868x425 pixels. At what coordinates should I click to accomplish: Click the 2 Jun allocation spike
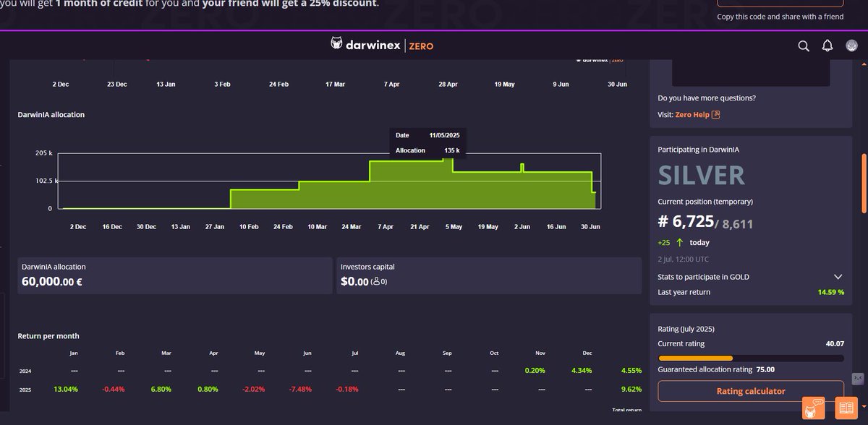click(522, 168)
